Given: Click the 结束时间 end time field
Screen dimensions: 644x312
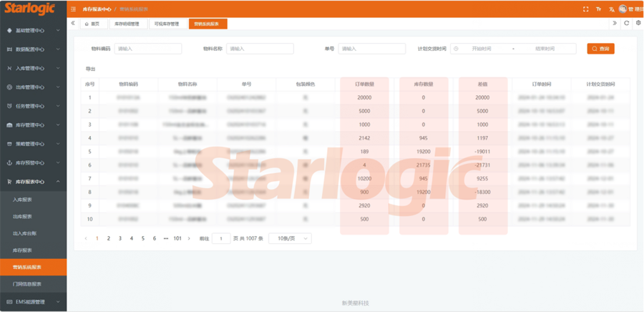Looking at the screenshot, I should 545,49.
